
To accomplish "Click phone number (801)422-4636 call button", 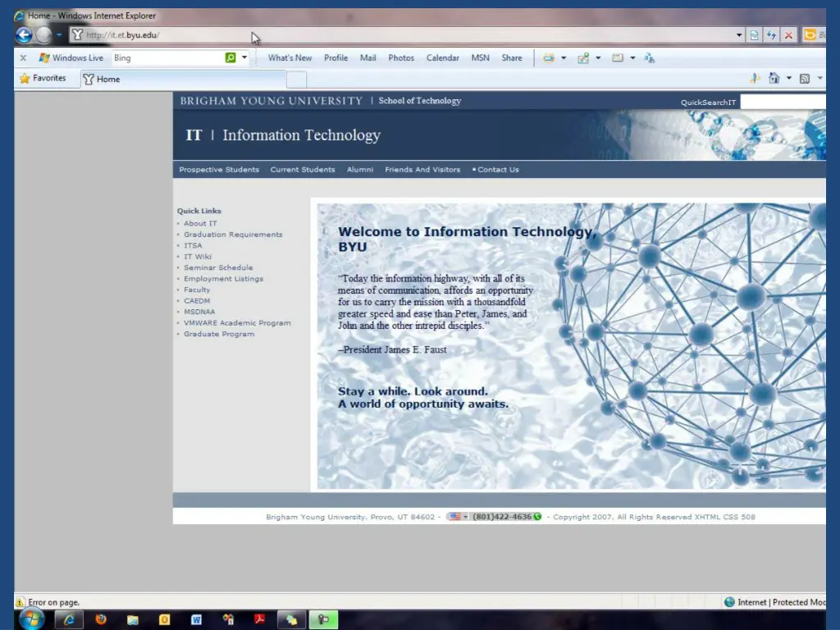I will tap(507, 517).
